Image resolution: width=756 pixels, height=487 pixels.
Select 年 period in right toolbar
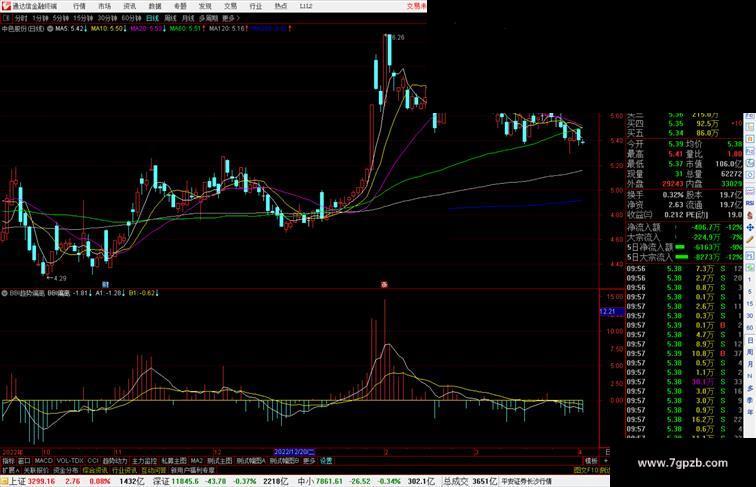[x=750, y=412]
